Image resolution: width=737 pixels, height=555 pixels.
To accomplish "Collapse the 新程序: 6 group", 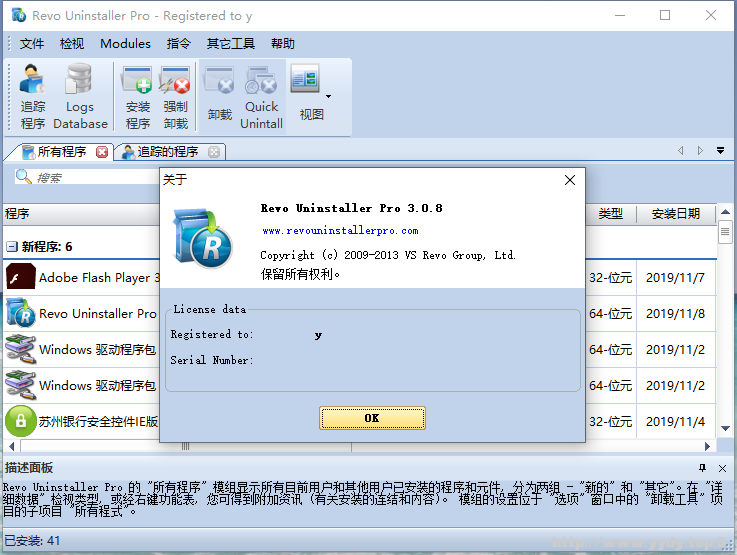I will pyautogui.click(x=12, y=247).
